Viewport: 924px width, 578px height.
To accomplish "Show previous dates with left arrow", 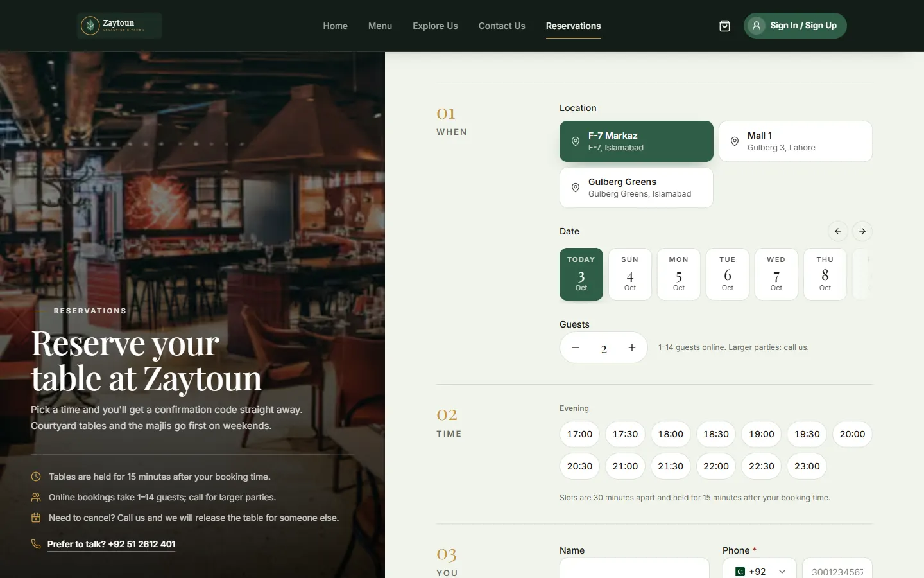I will click(x=837, y=231).
